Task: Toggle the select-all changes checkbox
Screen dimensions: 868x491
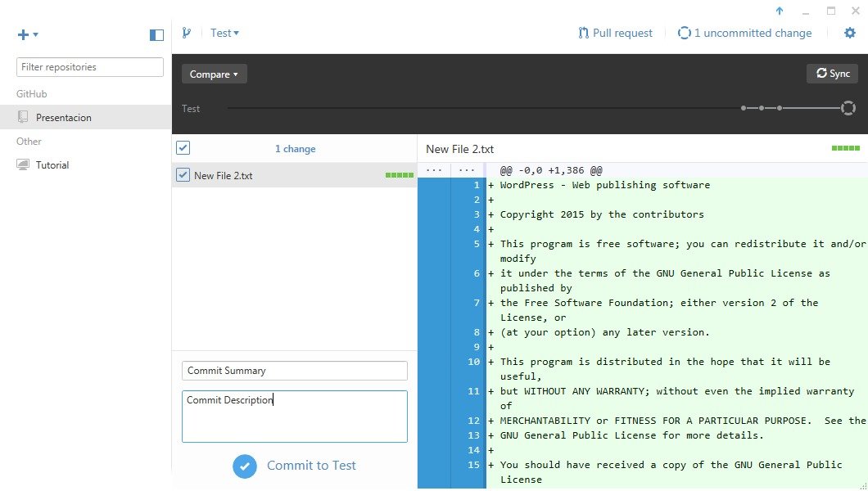Action: tap(183, 148)
